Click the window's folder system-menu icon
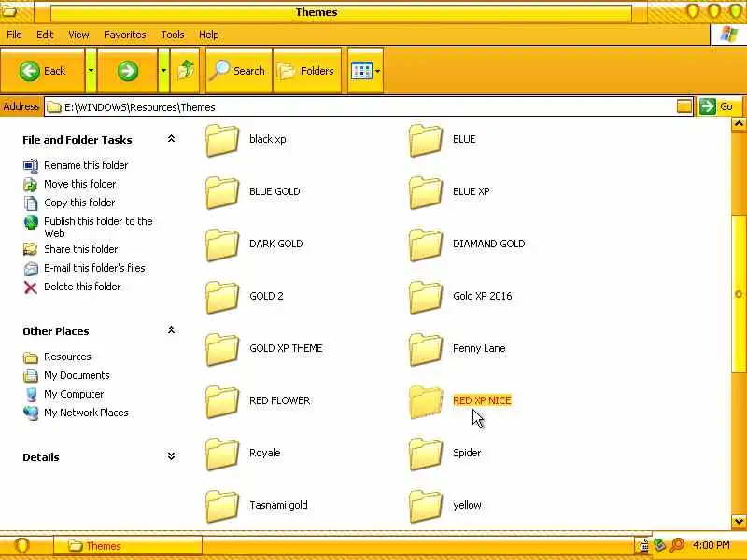Image resolution: width=747 pixels, height=560 pixels. (x=9, y=10)
